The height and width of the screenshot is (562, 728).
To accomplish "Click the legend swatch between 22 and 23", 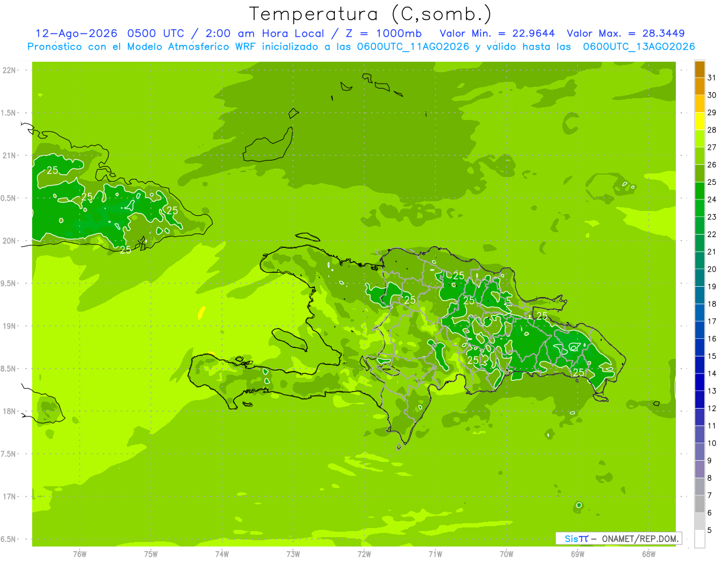I will [x=699, y=226].
